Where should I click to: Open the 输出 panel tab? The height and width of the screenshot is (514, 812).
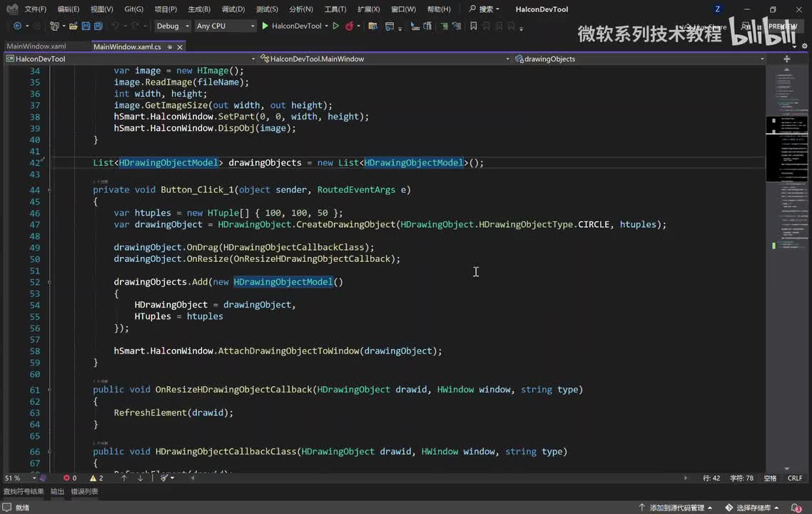[58, 491]
